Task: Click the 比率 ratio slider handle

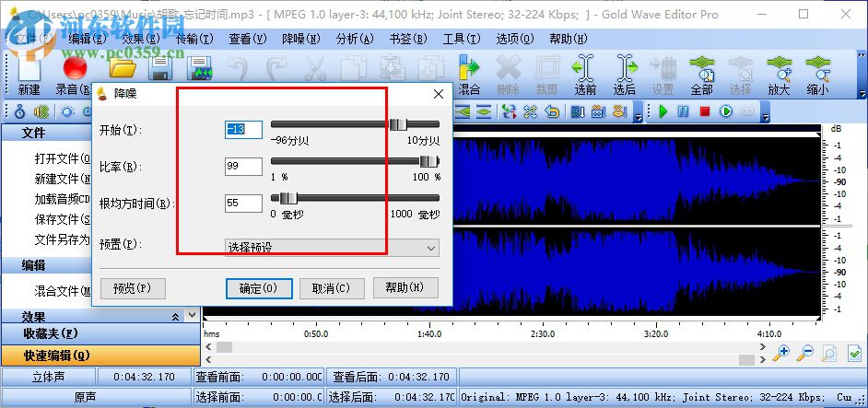Action: point(428,161)
